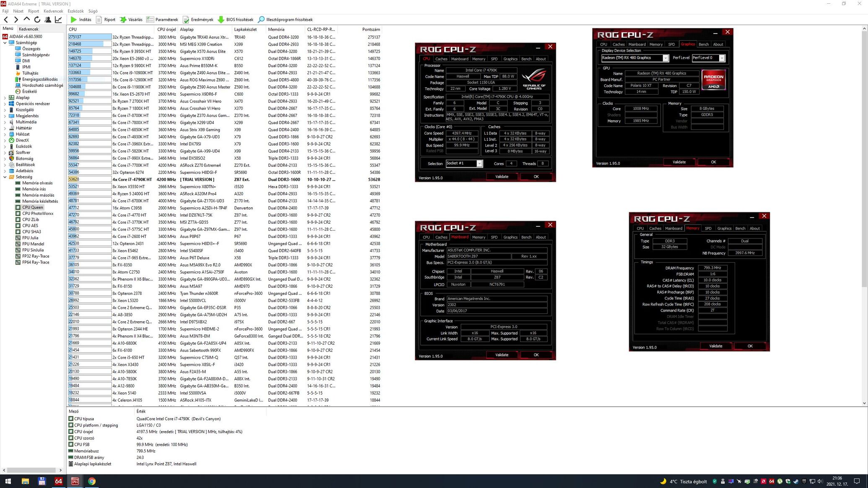Viewport: 868px width, 488px height.
Task: Go back with the left arrow toolbar icon
Action: tap(6, 20)
